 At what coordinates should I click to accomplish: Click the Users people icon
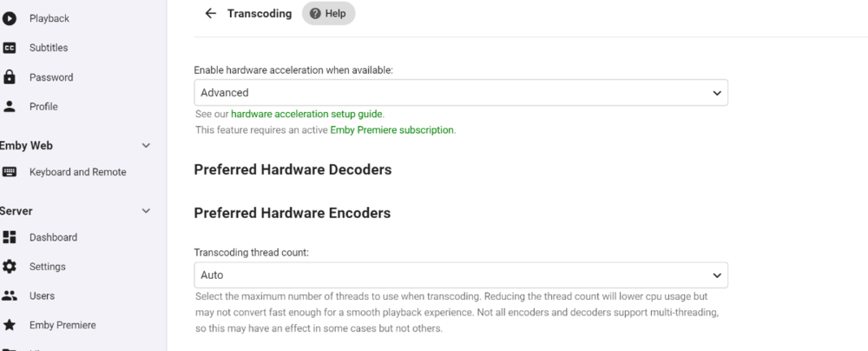tap(10, 296)
